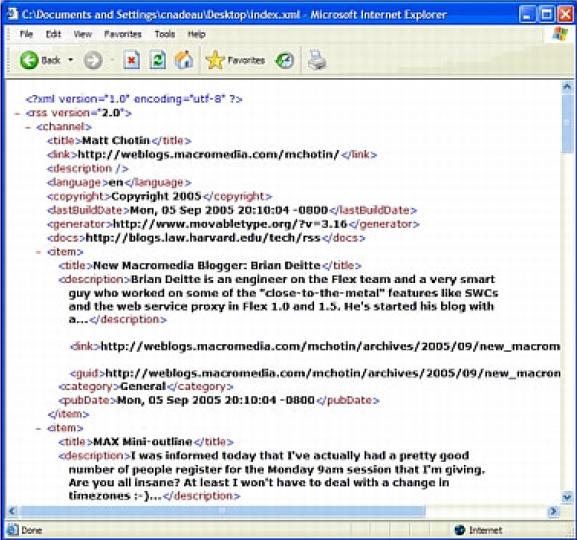Minimize the Internet Explorer window
Screen dimensions: 577x540
point(528,15)
